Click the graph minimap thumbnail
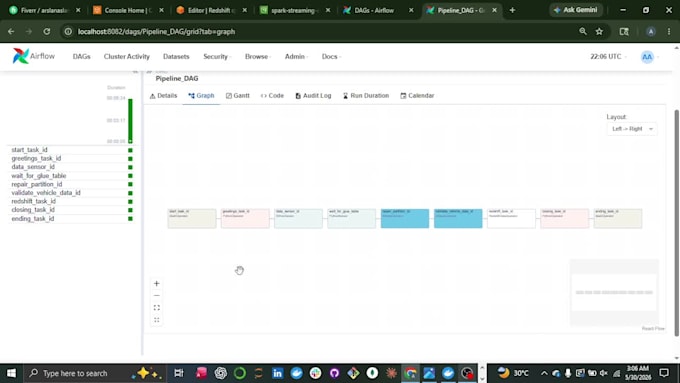The width and height of the screenshot is (680, 383). click(614, 292)
